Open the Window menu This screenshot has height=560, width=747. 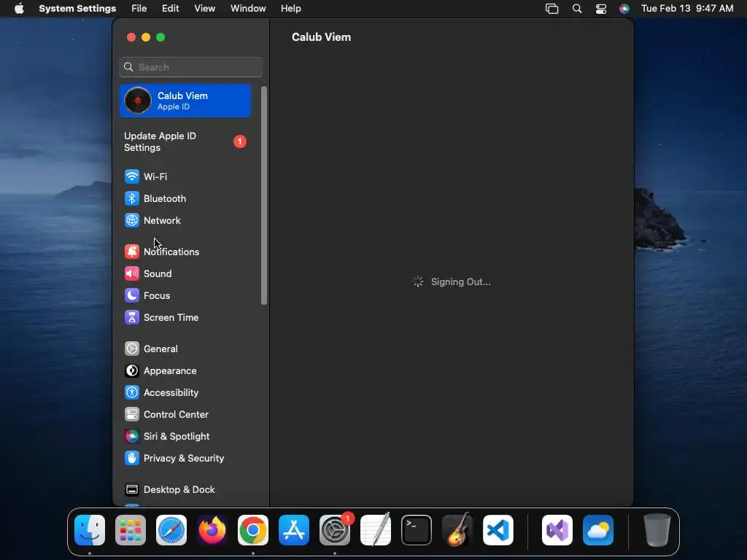click(248, 9)
